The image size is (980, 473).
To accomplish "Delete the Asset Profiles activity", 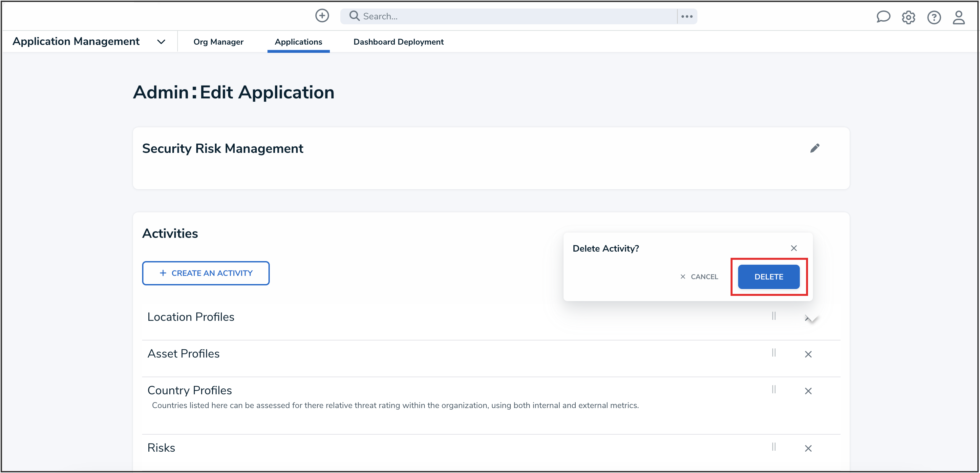I will point(808,354).
